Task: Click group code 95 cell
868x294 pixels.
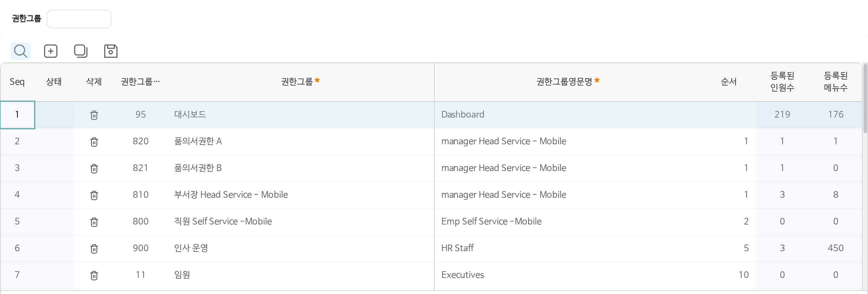Action: [x=141, y=115]
